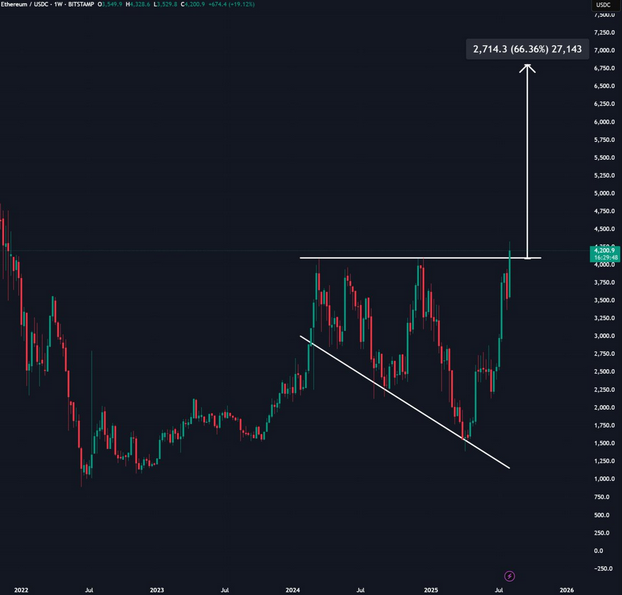The width and height of the screenshot is (622, 595).
Task: Click the Ethereum / USDC symbol title
Action: (25, 4)
